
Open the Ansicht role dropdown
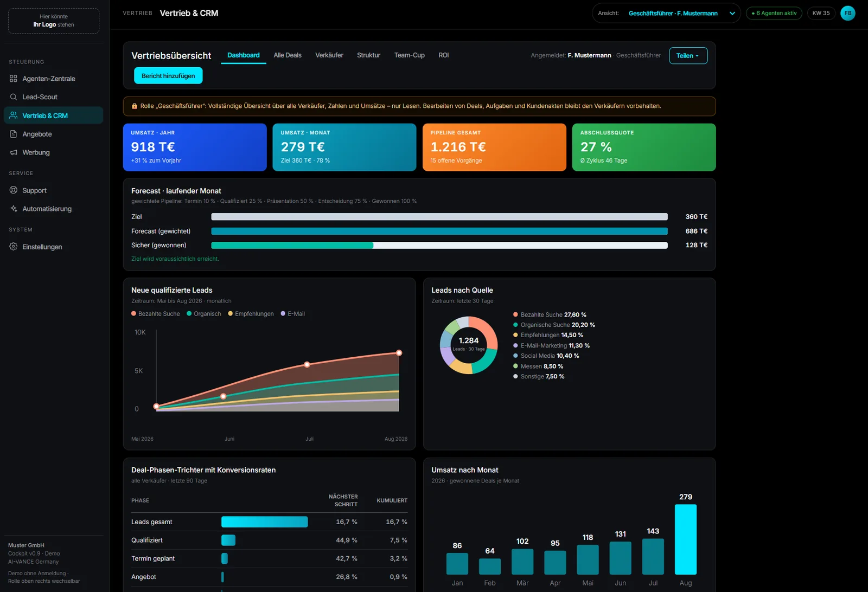(666, 13)
